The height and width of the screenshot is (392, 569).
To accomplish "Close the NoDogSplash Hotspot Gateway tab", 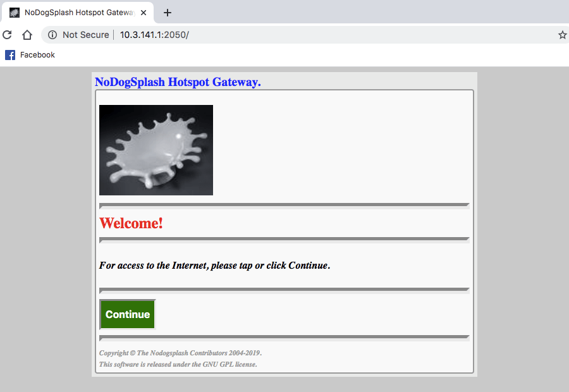I will (142, 11).
